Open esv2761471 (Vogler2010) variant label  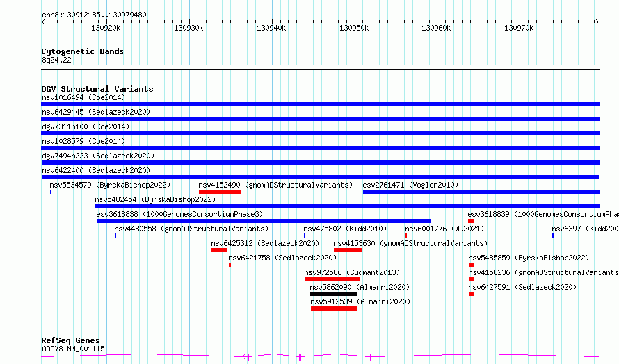coord(410,185)
